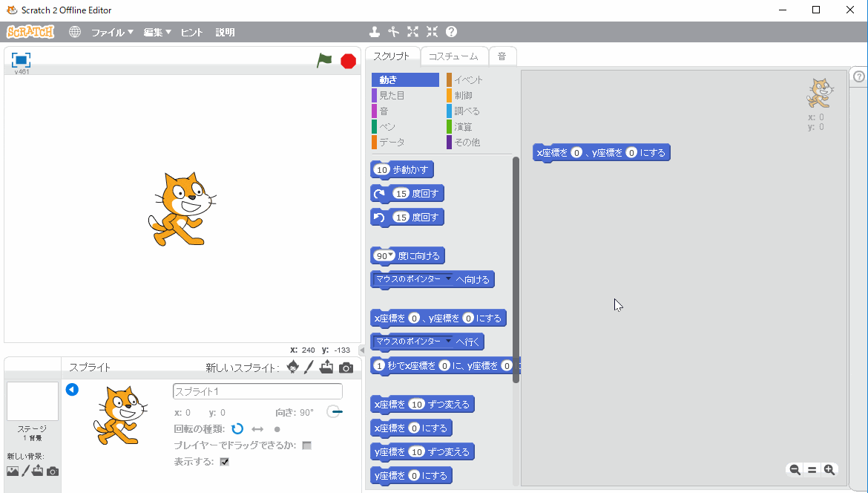Image resolution: width=868 pixels, height=493 pixels.
Task: Select the 演算 block category
Action: tap(479, 127)
